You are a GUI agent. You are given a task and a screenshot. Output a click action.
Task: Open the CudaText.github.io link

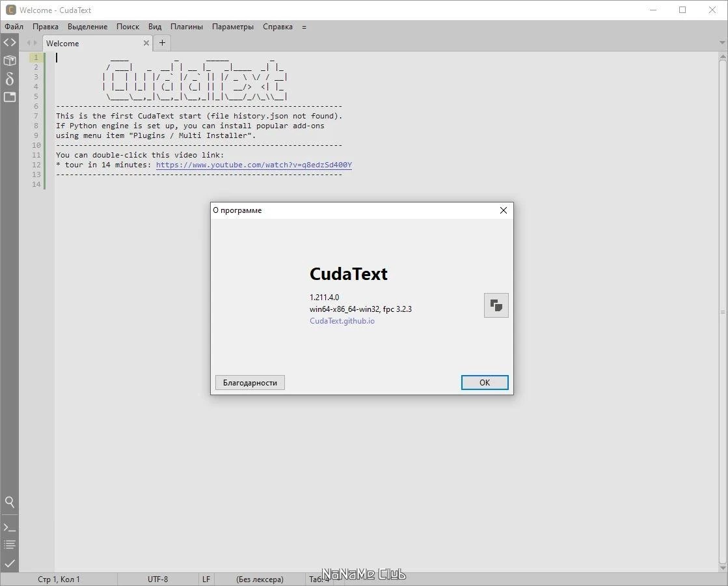342,320
